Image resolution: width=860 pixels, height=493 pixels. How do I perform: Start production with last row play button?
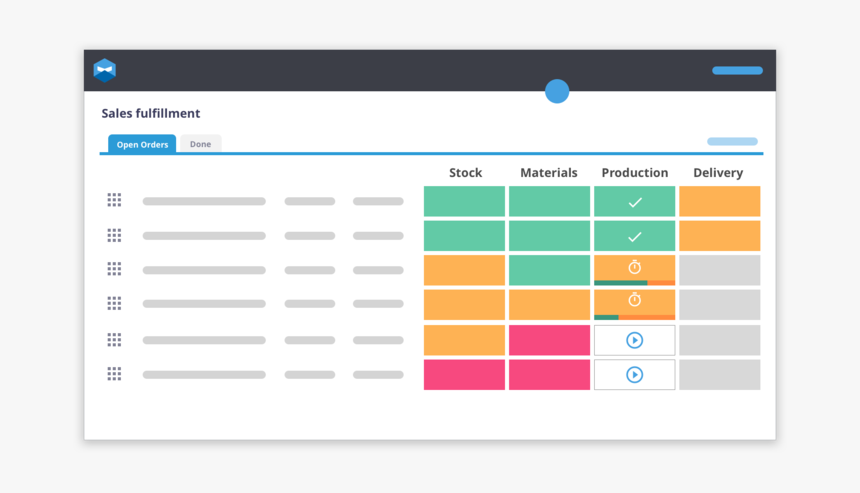tap(634, 375)
